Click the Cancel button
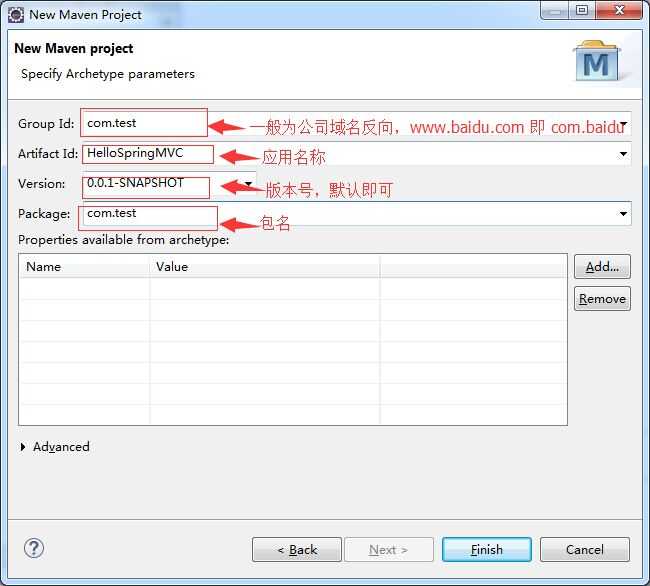The width and height of the screenshot is (650, 586). coord(585,550)
